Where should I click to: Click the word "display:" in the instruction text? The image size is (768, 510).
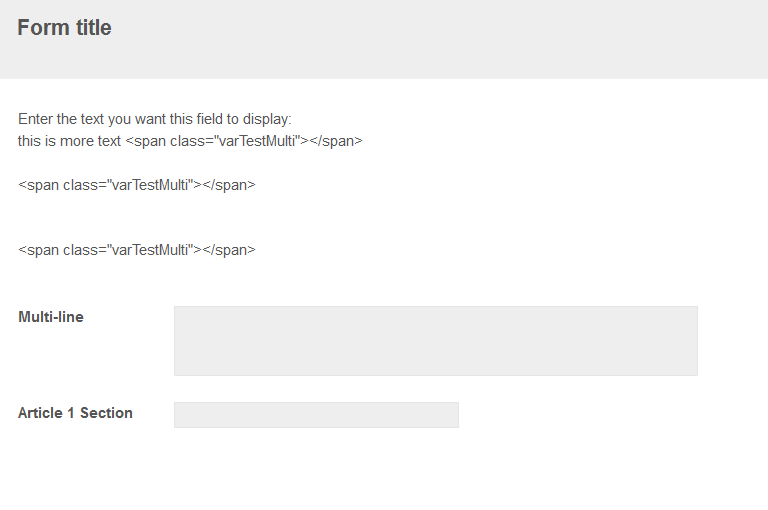pyautogui.click(x=266, y=119)
